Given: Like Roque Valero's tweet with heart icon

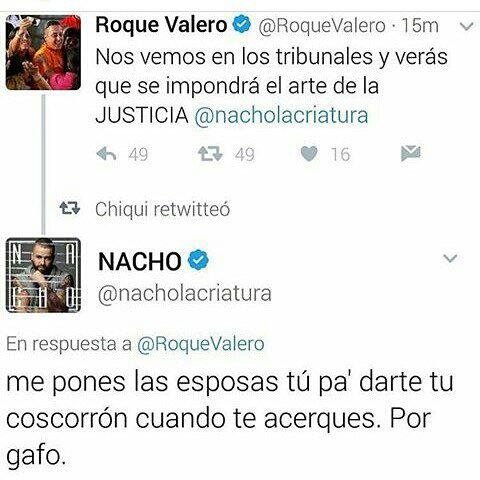Looking at the screenshot, I should tap(309, 154).
